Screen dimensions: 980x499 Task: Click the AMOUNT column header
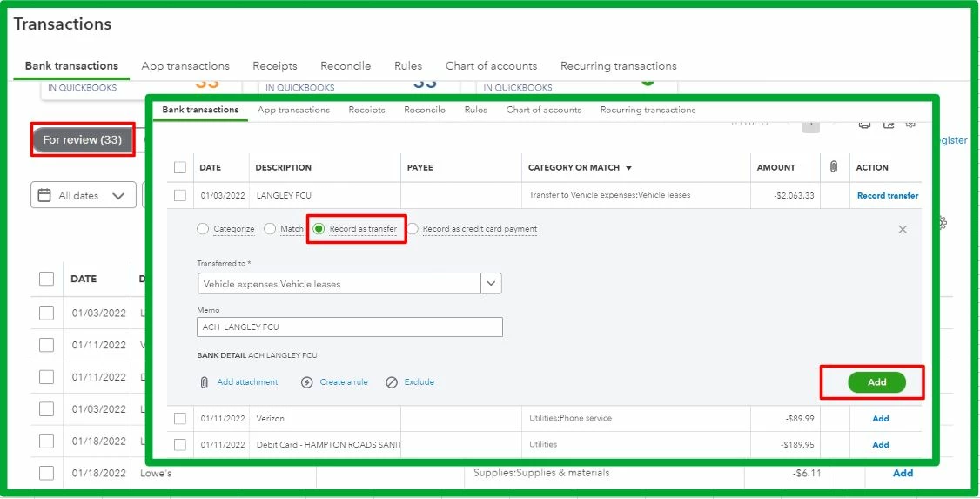(776, 167)
